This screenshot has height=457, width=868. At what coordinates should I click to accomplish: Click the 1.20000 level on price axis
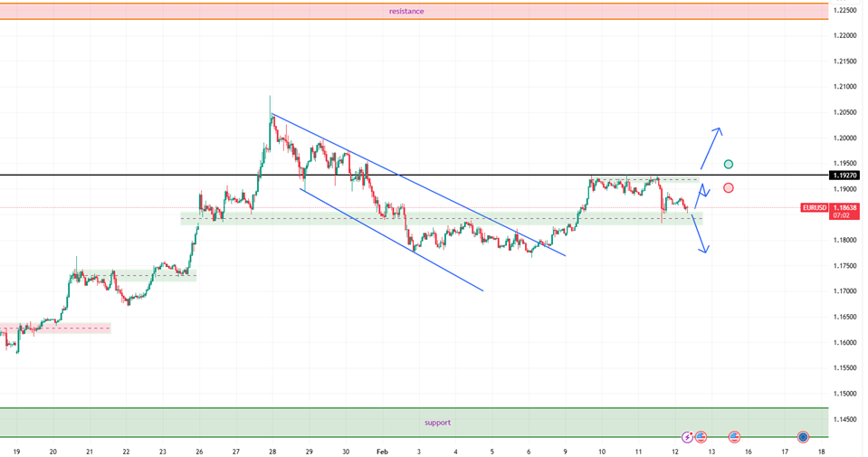[x=845, y=138]
